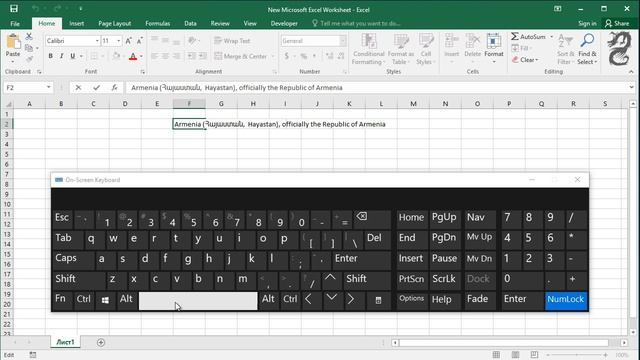Click the Share button
The width and height of the screenshot is (640, 360).
click(617, 23)
